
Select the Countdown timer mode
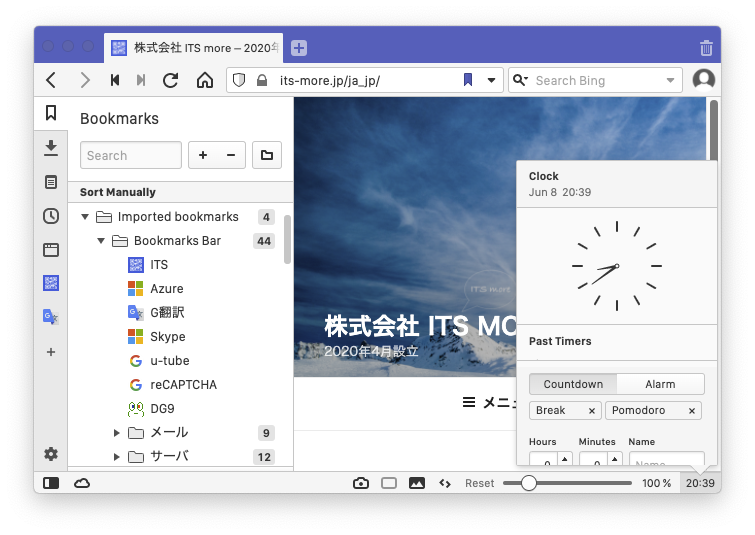tap(573, 384)
